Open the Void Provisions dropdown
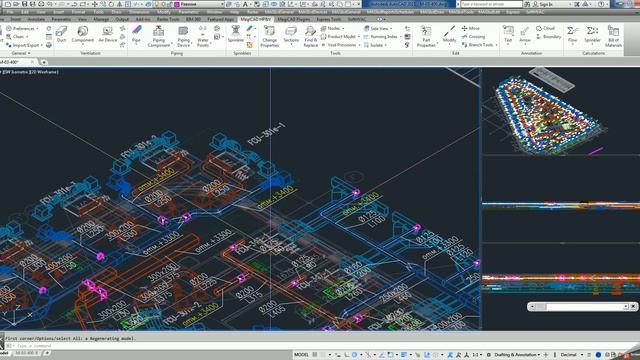 coord(341,45)
